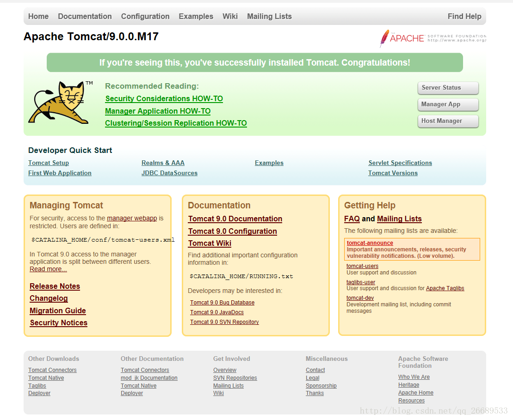
Task: Visit the Tomcat Wiki link
Action: click(x=210, y=243)
